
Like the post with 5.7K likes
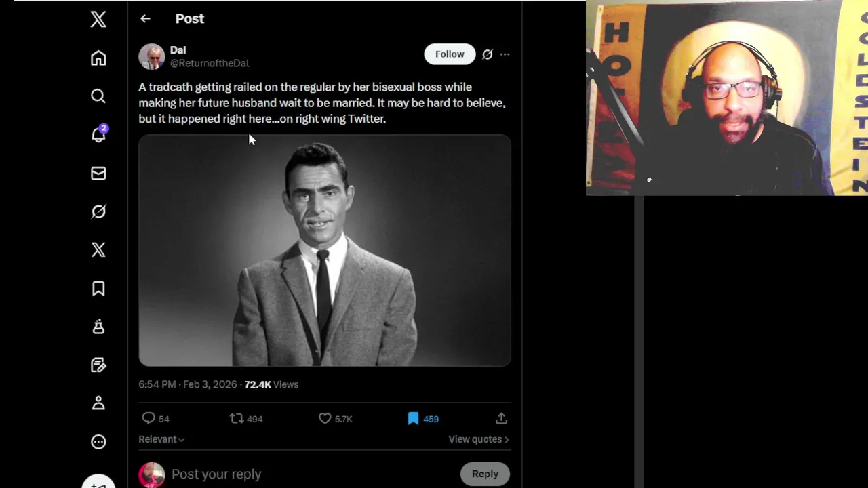point(325,419)
